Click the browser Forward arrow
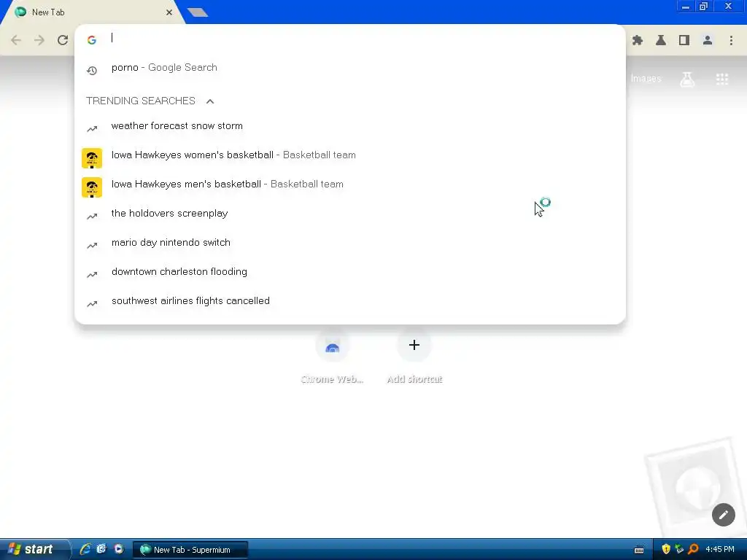 tap(39, 40)
